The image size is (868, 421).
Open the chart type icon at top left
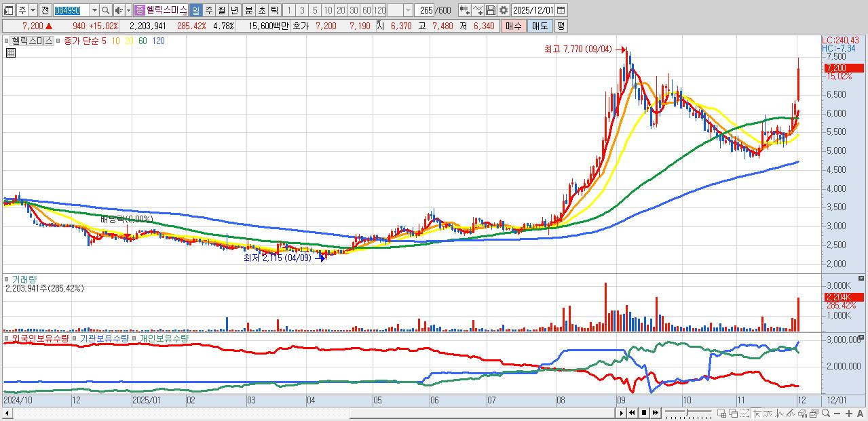point(8,10)
